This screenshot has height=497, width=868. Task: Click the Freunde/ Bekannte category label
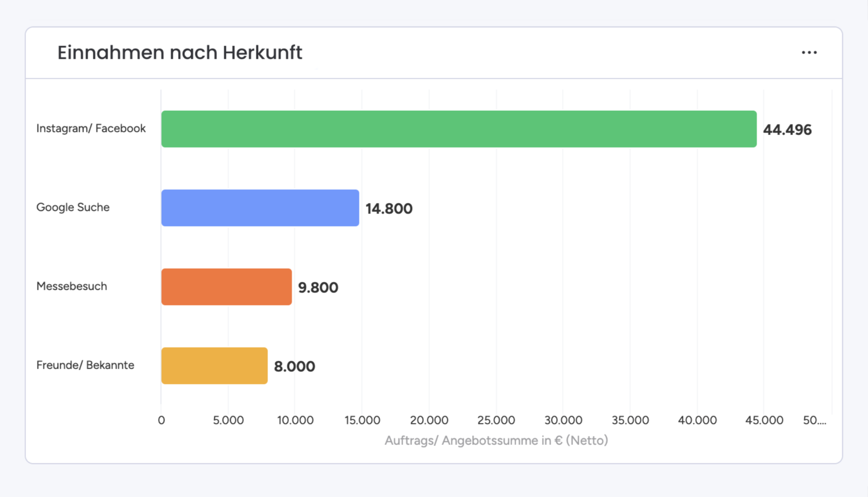[x=85, y=365]
